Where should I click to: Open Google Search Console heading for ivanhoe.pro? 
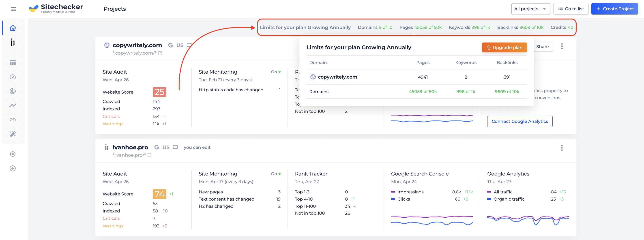420,174
